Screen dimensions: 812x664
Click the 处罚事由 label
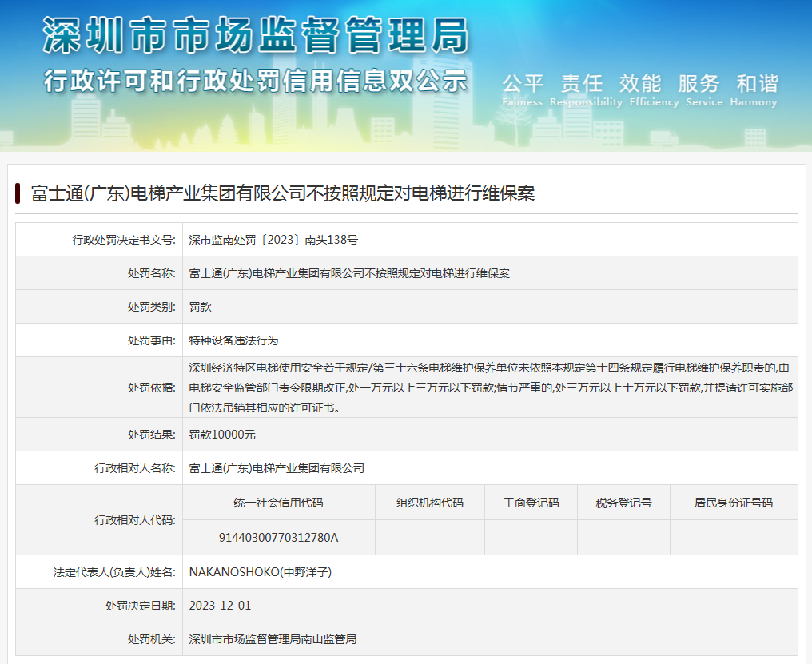click(152, 341)
